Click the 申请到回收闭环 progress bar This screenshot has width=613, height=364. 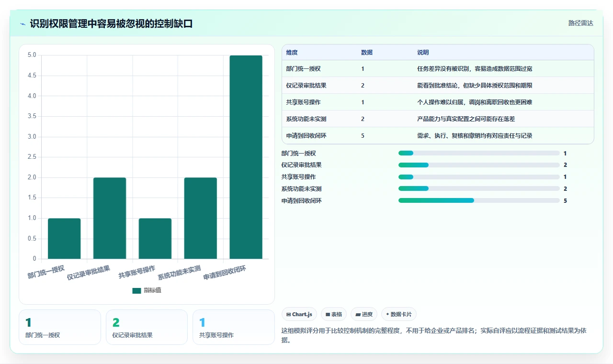click(479, 200)
